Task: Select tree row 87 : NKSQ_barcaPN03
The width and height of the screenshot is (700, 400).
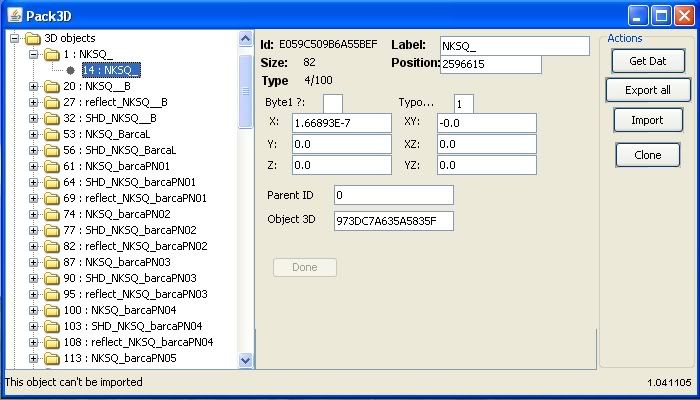Action: tap(117, 262)
